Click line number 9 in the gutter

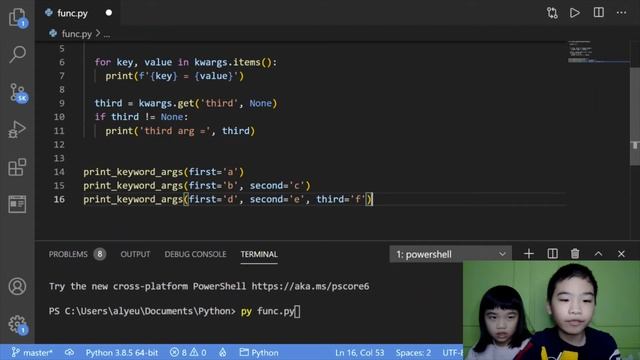click(x=62, y=103)
